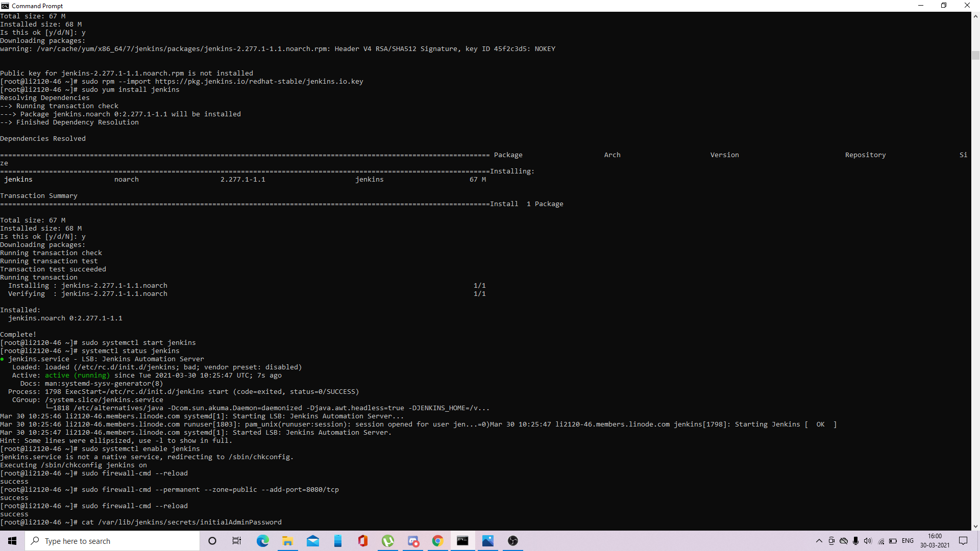This screenshot has width=980, height=551.
Task: Open Cortana circle button
Action: pos(212,541)
